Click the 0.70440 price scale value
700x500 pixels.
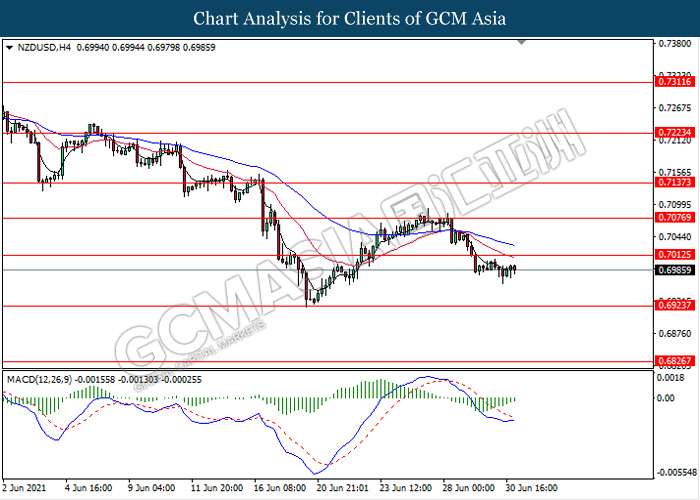click(x=675, y=236)
